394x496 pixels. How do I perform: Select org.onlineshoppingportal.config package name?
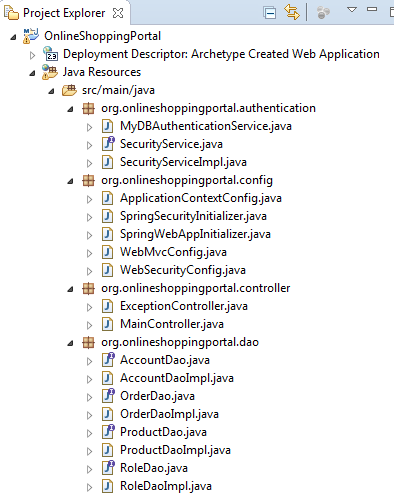187,180
